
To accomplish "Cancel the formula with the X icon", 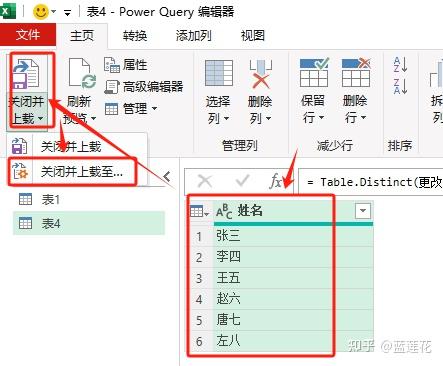I will coord(204,181).
